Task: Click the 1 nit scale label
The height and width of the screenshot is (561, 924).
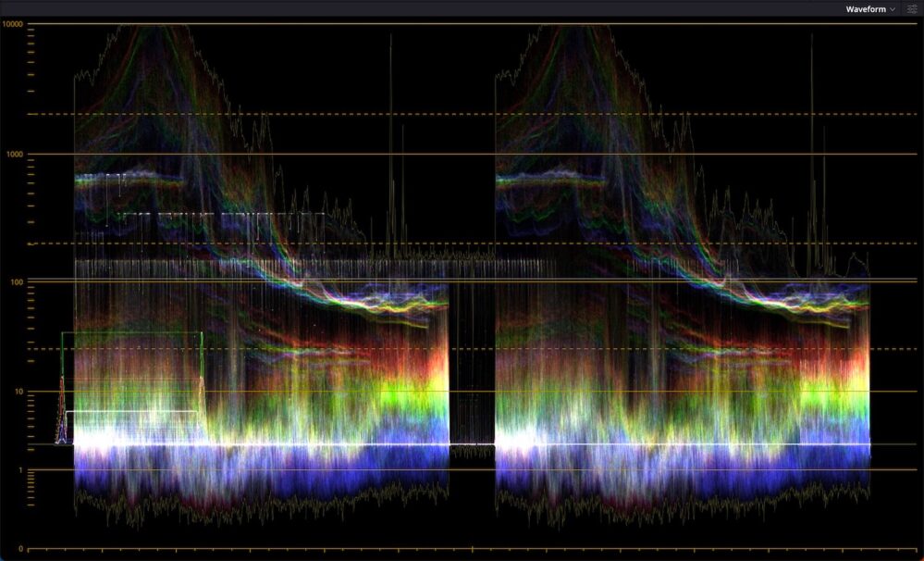Action: [x=21, y=470]
